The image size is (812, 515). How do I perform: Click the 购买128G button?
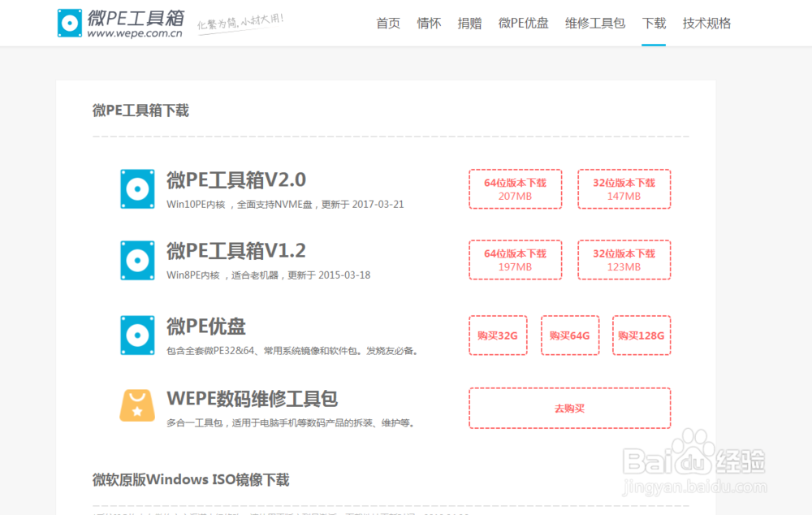(x=641, y=335)
